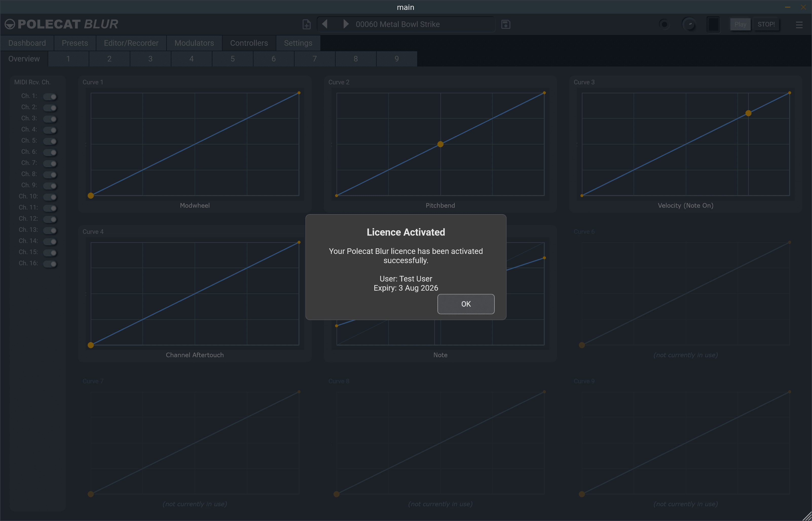The width and height of the screenshot is (812, 521).
Task: Select the Overview sub-tab
Action: (24, 59)
